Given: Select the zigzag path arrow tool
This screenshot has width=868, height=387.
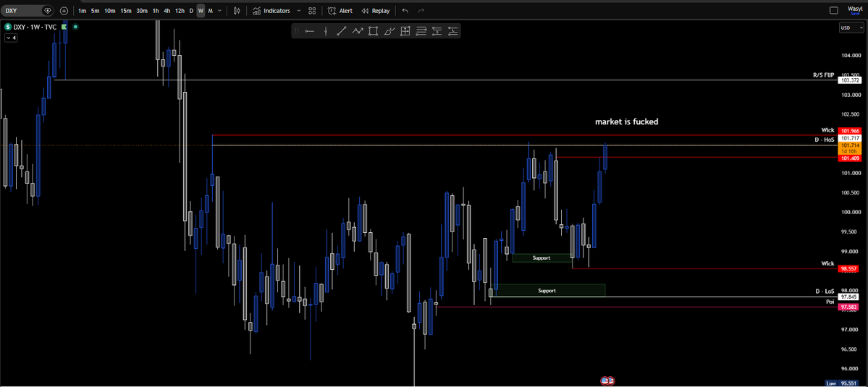Looking at the screenshot, I should click(x=358, y=31).
